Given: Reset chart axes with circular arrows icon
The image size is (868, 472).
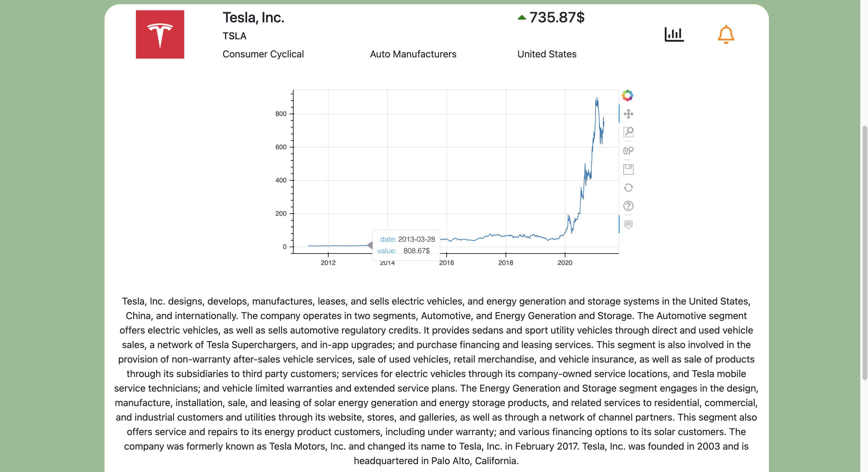Looking at the screenshot, I should pos(629,187).
